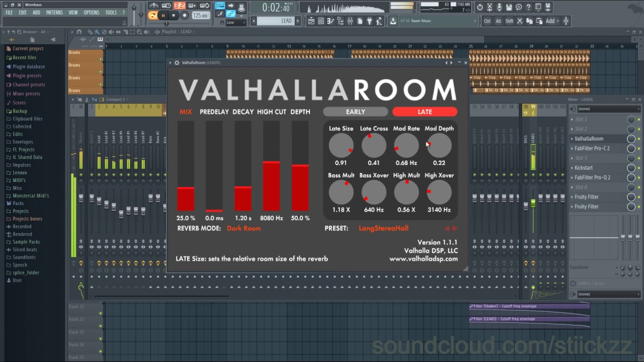This screenshot has width=644, height=362.
Task: Toggle the FabFilter Pro-Q 2 slot enable circle
Action: tap(631, 177)
